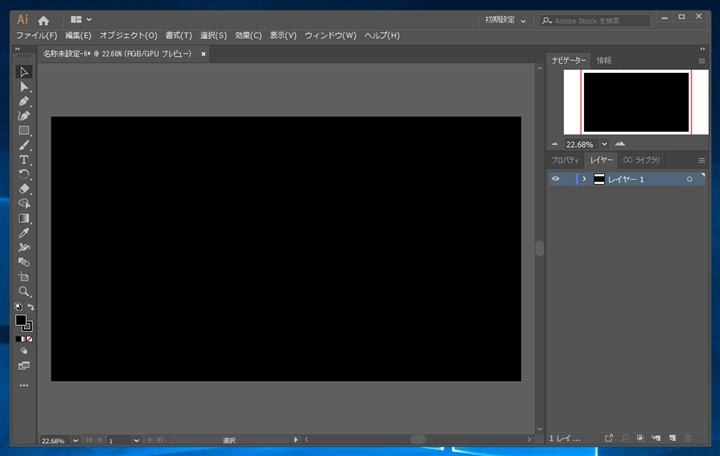The height and width of the screenshot is (456, 720).
Task: Click the Stroke color swatch
Action: click(x=28, y=327)
